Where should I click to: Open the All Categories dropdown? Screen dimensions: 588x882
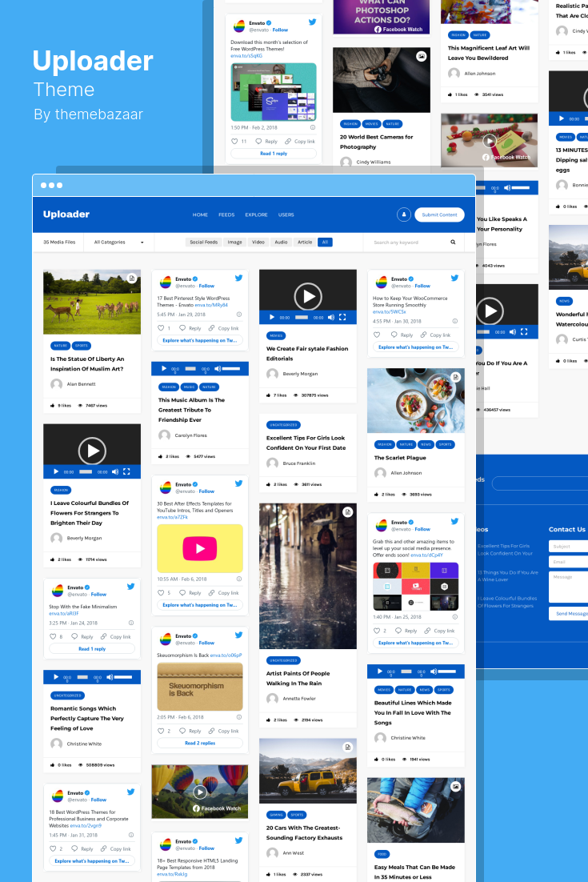click(x=118, y=243)
